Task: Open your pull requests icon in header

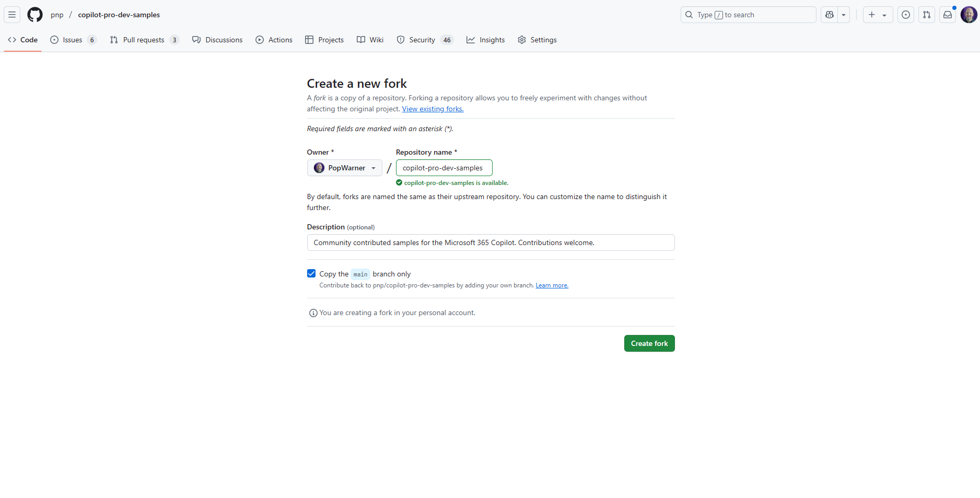Action: 927,15
